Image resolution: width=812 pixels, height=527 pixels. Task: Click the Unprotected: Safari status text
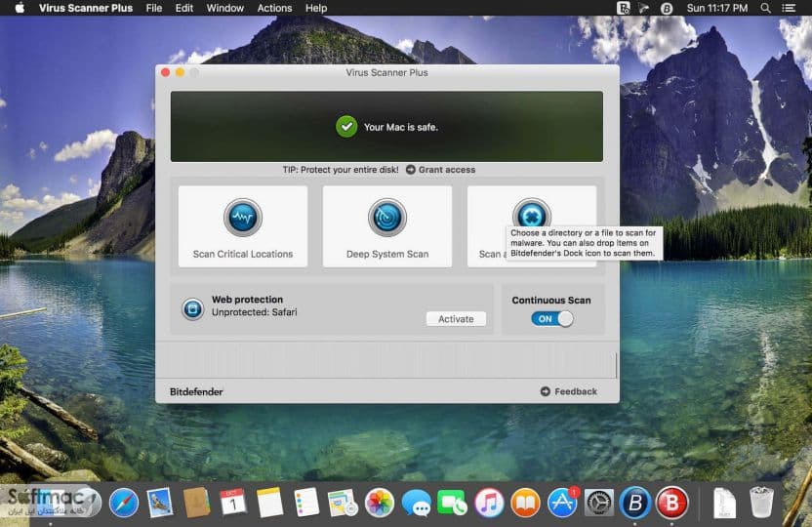pos(255,312)
